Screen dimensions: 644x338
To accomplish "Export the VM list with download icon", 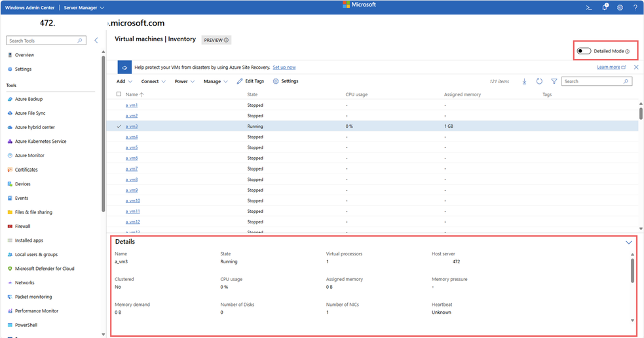I will pos(524,81).
